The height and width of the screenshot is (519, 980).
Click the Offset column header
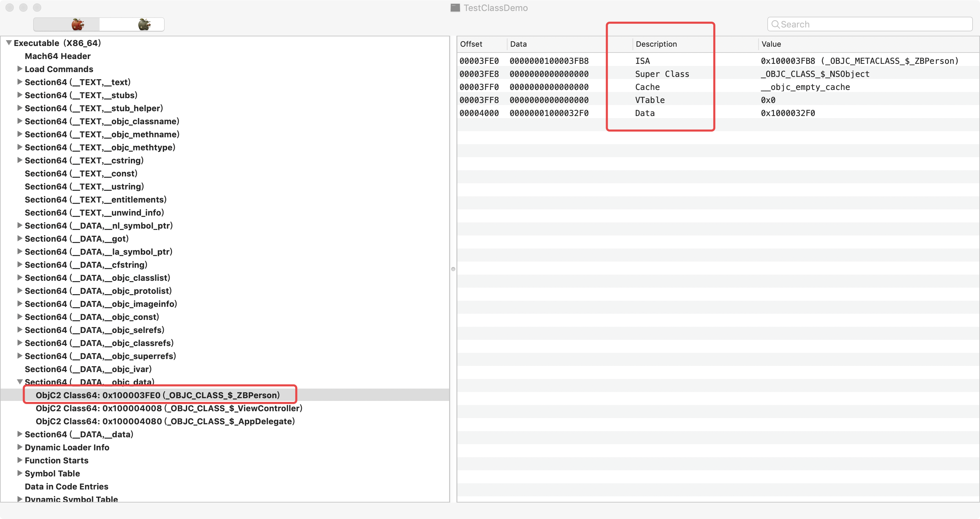[x=471, y=44]
